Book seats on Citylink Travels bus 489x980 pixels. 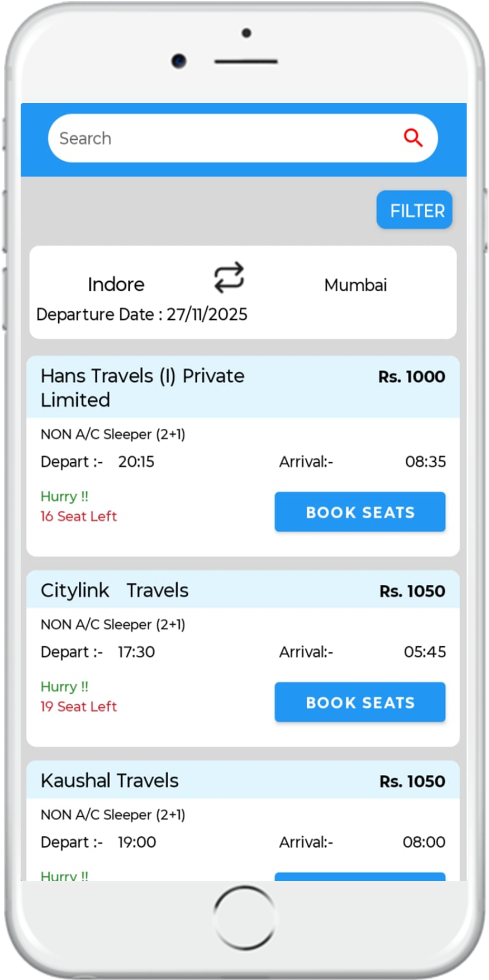tap(360, 702)
